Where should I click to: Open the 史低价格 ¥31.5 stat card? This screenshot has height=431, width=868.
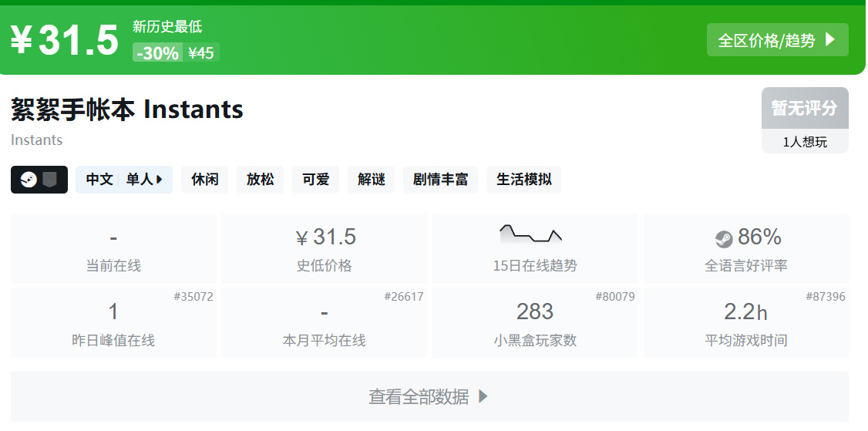coord(325,248)
